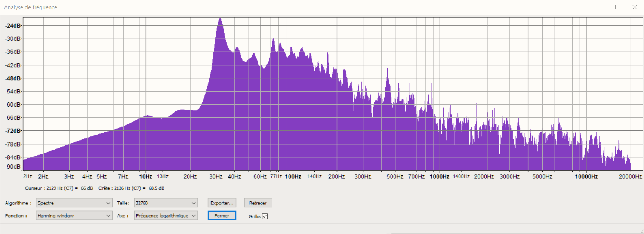Click the 77Hz label on frequency axis
Viewport: 644px width, 234px height.
click(276, 176)
